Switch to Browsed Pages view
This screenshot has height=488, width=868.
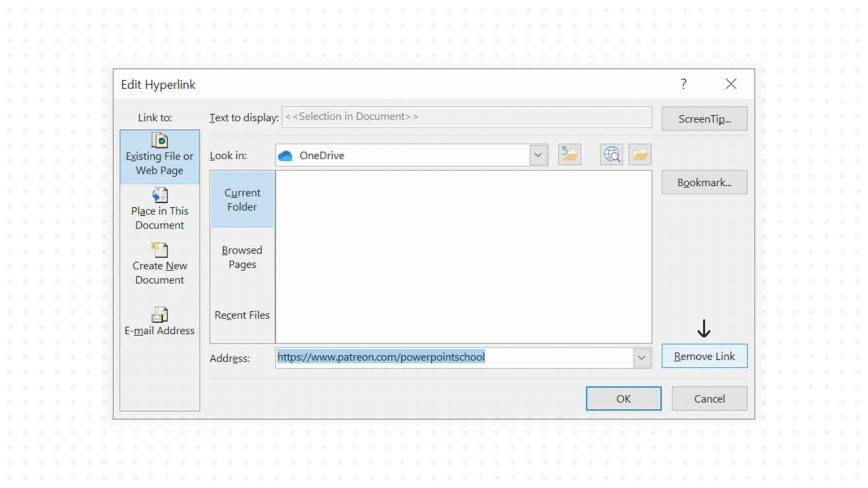tap(242, 257)
